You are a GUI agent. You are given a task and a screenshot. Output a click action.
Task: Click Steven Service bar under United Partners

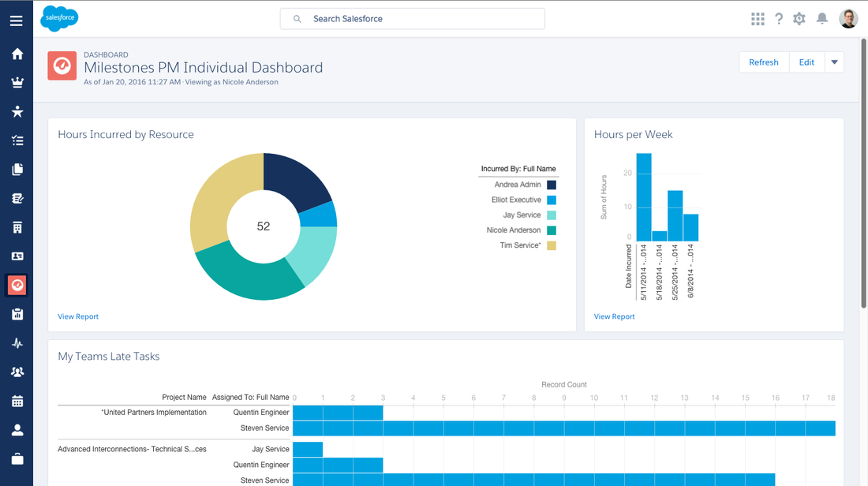pyautogui.click(x=564, y=428)
